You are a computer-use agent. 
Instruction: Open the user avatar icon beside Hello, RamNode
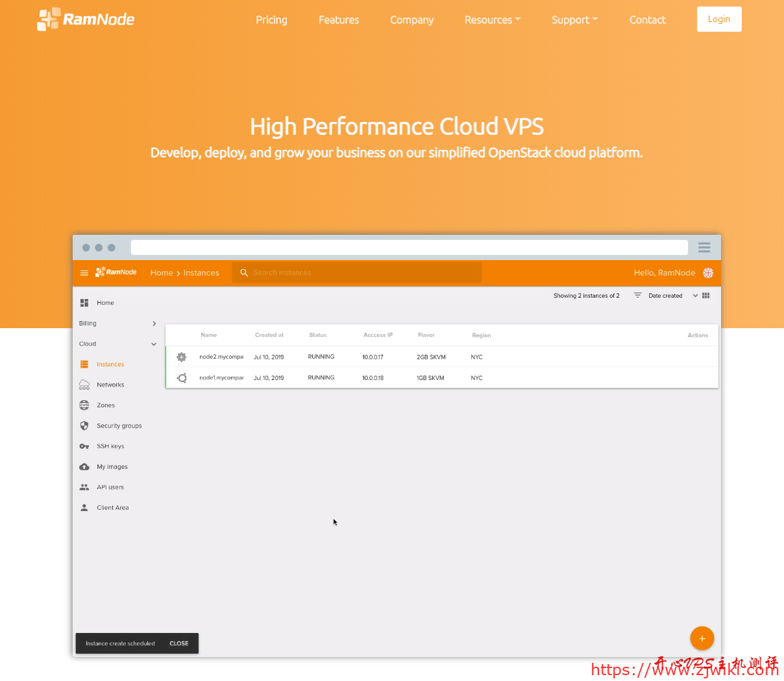[x=708, y=273]
